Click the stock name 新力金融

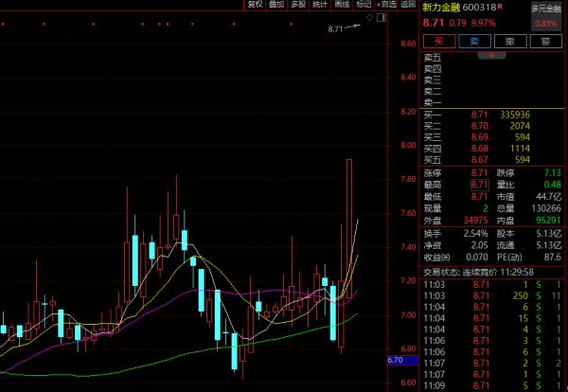coord(441,8)
